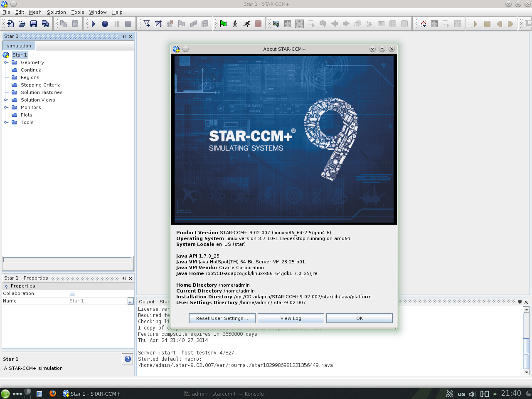Click the grey stop macro square icon
This screenshot has height=399, width=532.
[128, 24]
